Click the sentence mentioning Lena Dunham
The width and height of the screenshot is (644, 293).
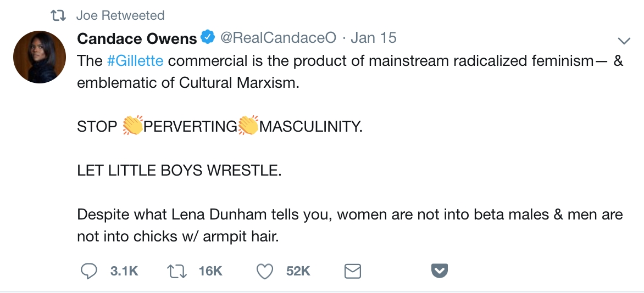coord(349,214)
